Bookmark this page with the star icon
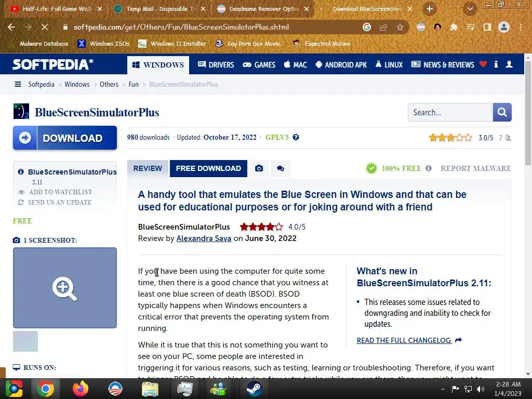The image size is (532, 399). point(400,27)
